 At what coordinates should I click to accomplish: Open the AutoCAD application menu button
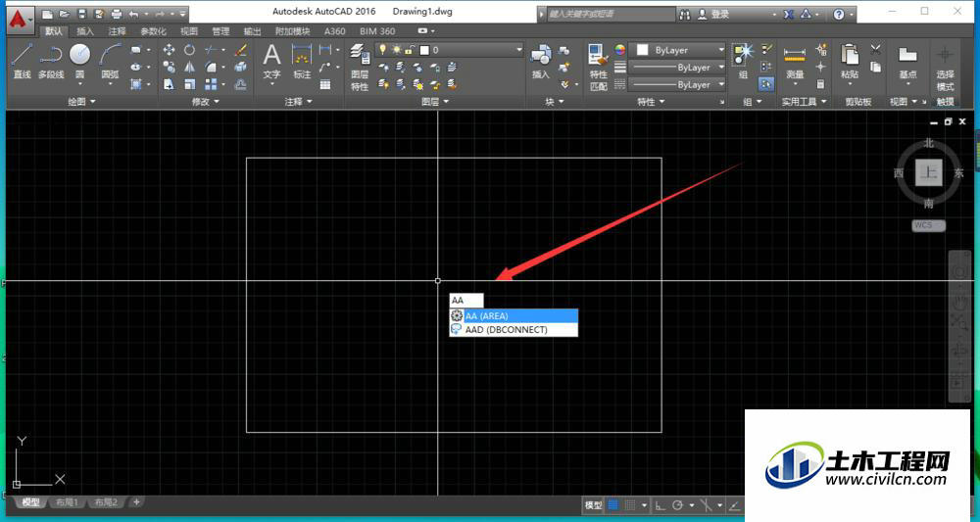click(x=20, y=19)
